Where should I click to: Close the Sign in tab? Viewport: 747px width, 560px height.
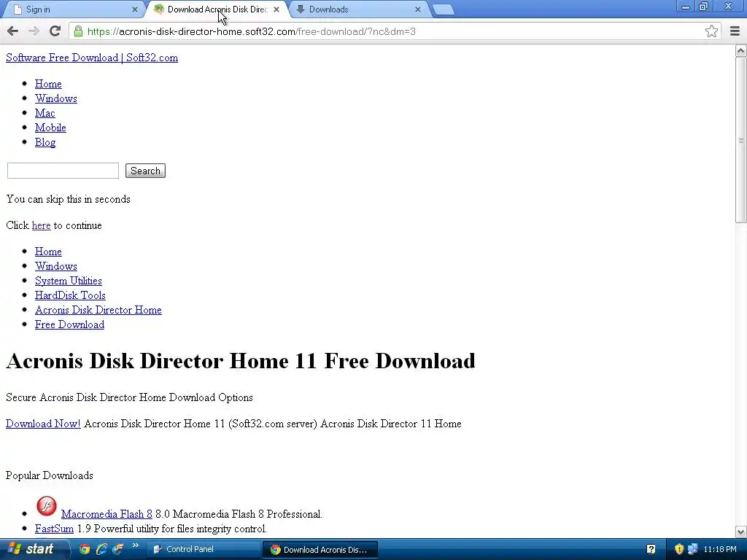click(134, 9)
